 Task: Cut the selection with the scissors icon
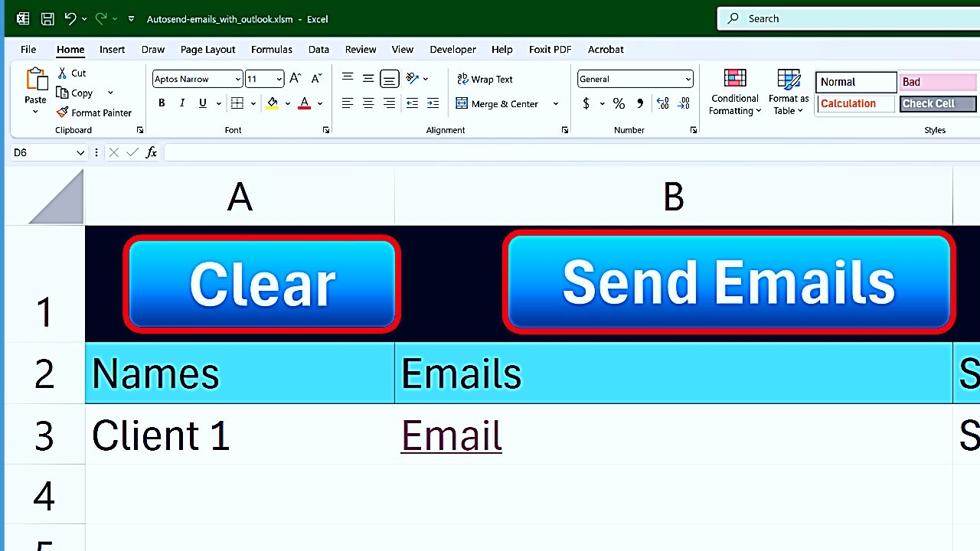[63, 73]
